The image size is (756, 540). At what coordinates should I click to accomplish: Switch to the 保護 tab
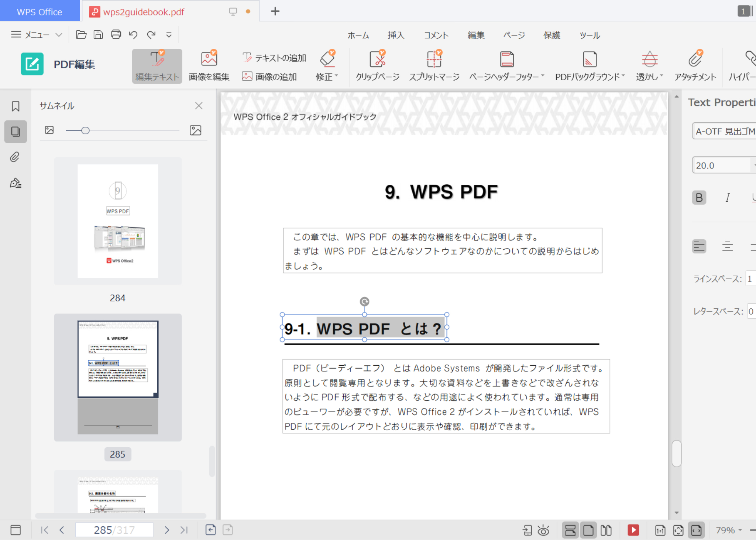tap(552, 35)
